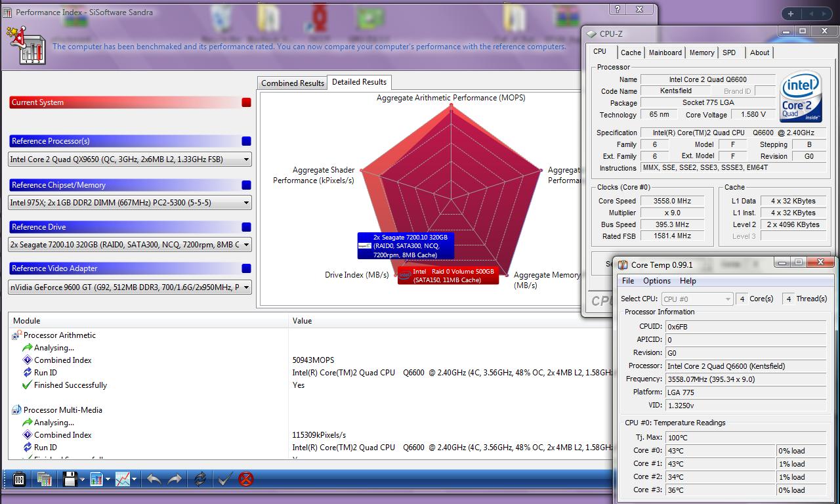The width and height of the screenshot is (840, 504).
Task: Open the dropdown arrow next to the save icon
Action: (82, 480)
